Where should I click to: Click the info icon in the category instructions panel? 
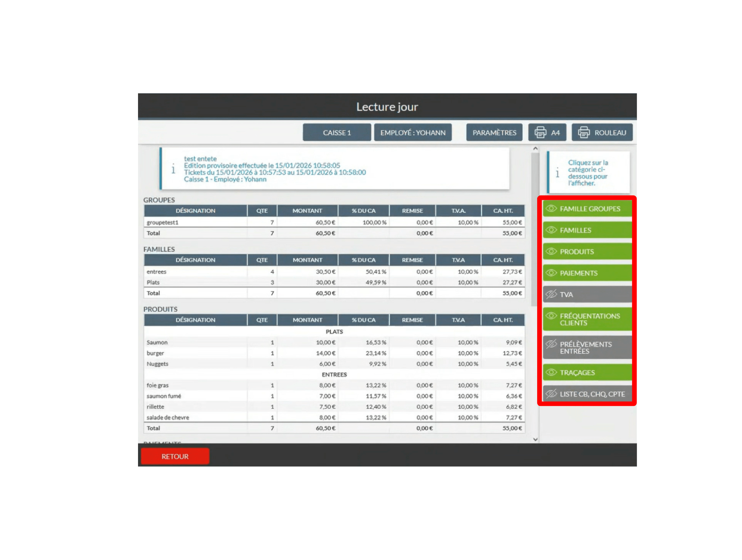[557, 173]
